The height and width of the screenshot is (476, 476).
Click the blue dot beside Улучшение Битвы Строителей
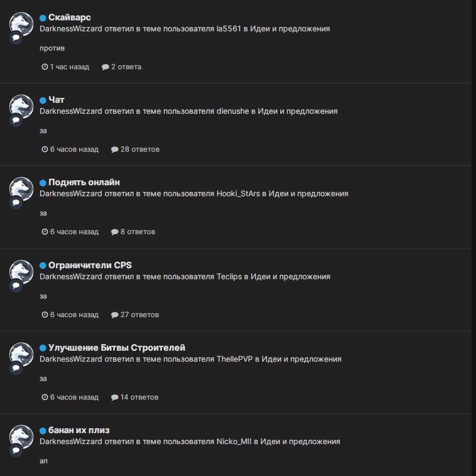click(x=43, y=348)
